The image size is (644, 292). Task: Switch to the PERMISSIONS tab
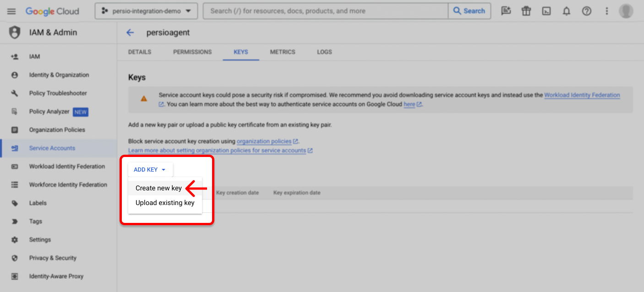(192, 52)
